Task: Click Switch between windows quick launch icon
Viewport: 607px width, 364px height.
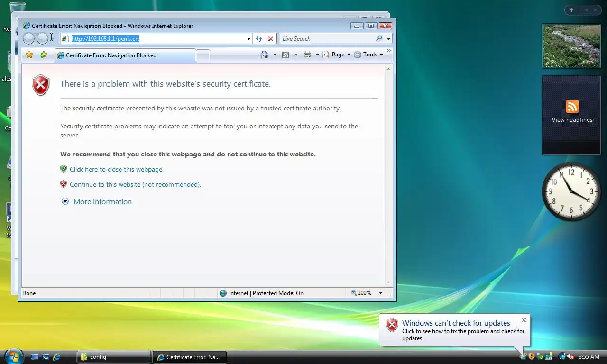Action: pyautogui.click(x=46, y=357)
